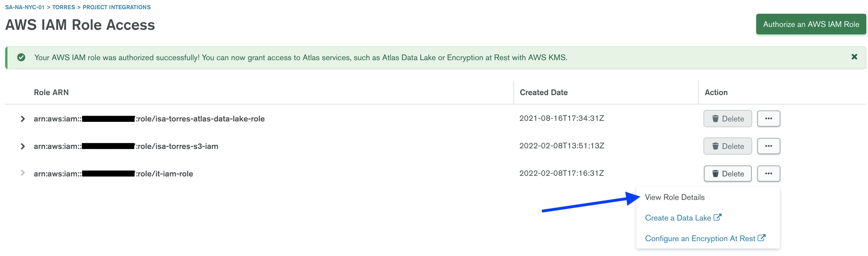Click the Role ARN column header
The height and width of the screenshot is (256, 868).
pos(51,92)
